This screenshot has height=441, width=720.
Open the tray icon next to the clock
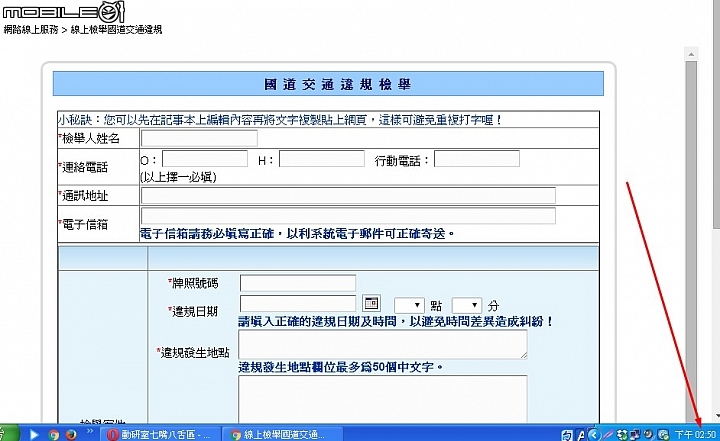click(663, 435)
